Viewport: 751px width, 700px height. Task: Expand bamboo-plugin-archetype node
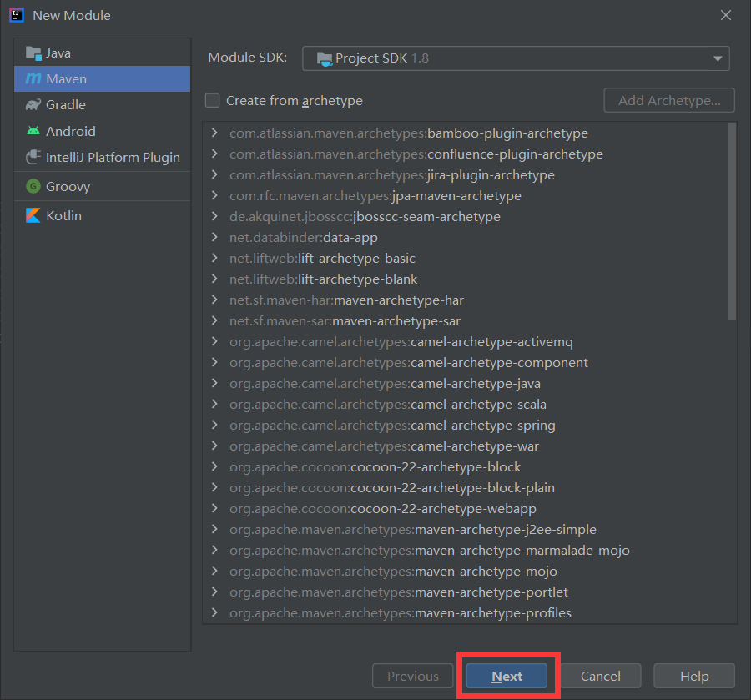coord(214,133)
